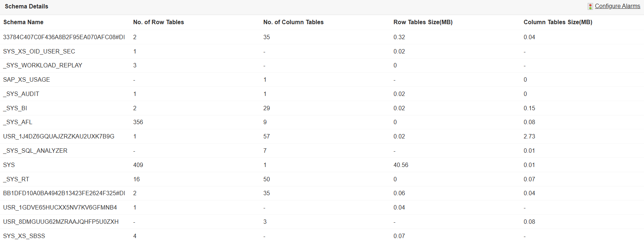The width and height of the screenshot is (644, 241).
Task: Select the _SYS_AFL schema entry
Action: click(18, 122)
